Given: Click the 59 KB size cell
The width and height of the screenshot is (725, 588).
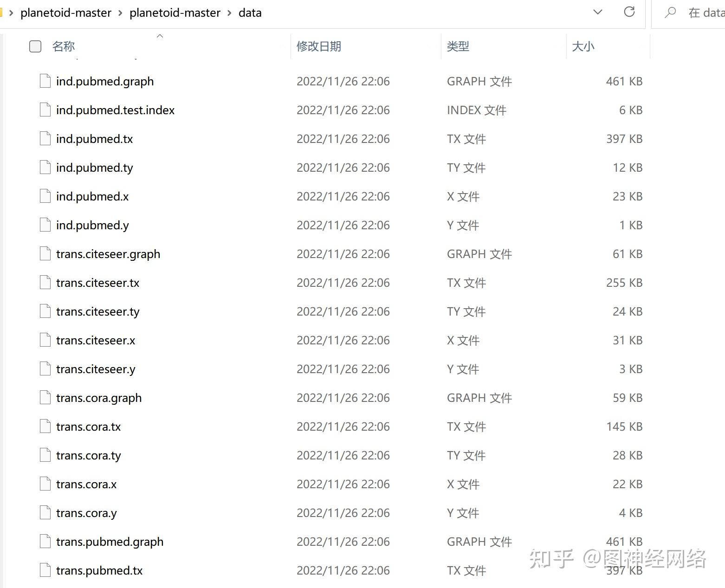Looking at the screenshot, I should (628, 398).
